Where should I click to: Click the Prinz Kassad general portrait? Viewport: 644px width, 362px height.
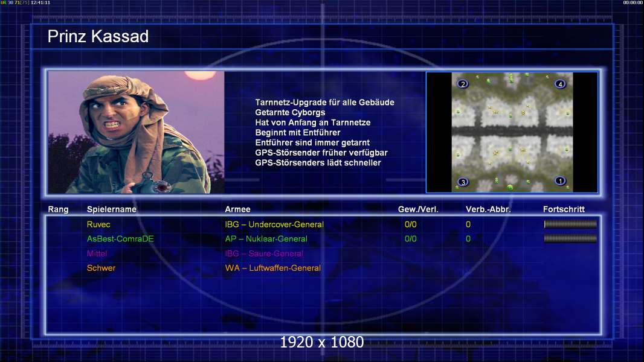pos(136,132)
